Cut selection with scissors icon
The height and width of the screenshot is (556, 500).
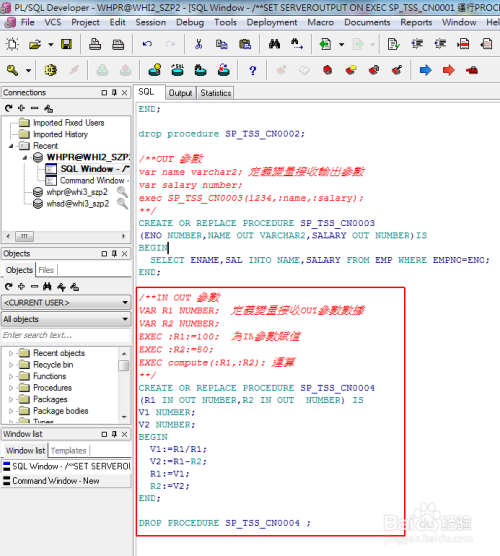pyautogui.click(x=199, y=44)
